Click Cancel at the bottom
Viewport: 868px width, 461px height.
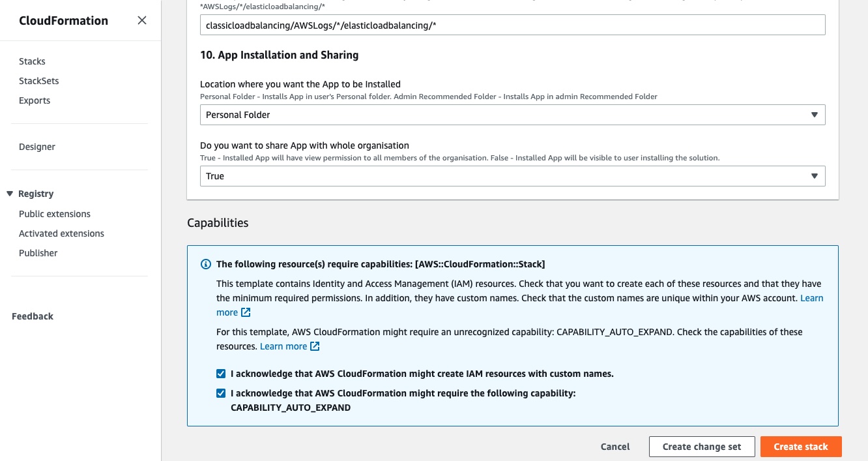click(x=615, y=447)
